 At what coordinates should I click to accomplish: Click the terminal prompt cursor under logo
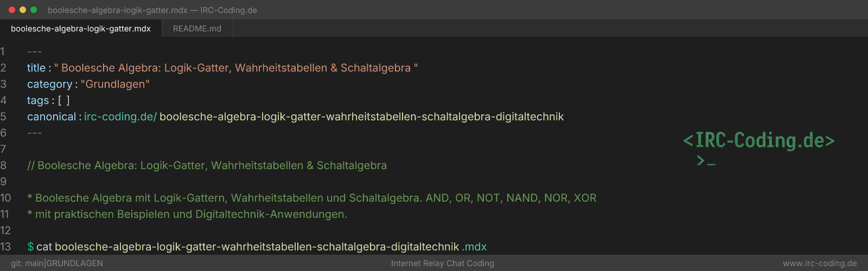click(706, 160)
